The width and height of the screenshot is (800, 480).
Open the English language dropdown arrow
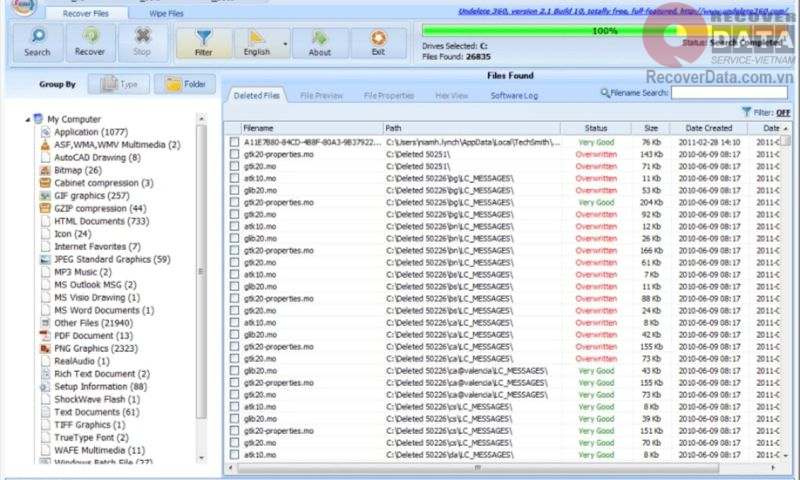(286, 44)
